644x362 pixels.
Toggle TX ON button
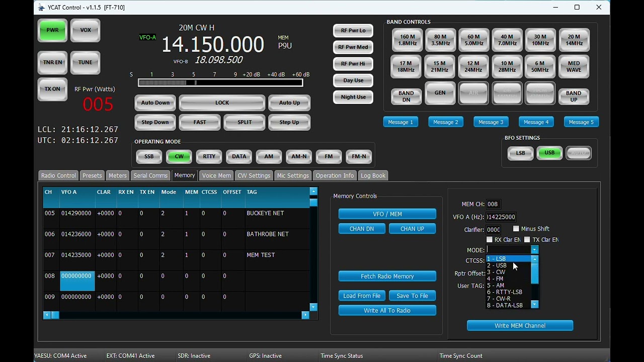tap(52, 89)
